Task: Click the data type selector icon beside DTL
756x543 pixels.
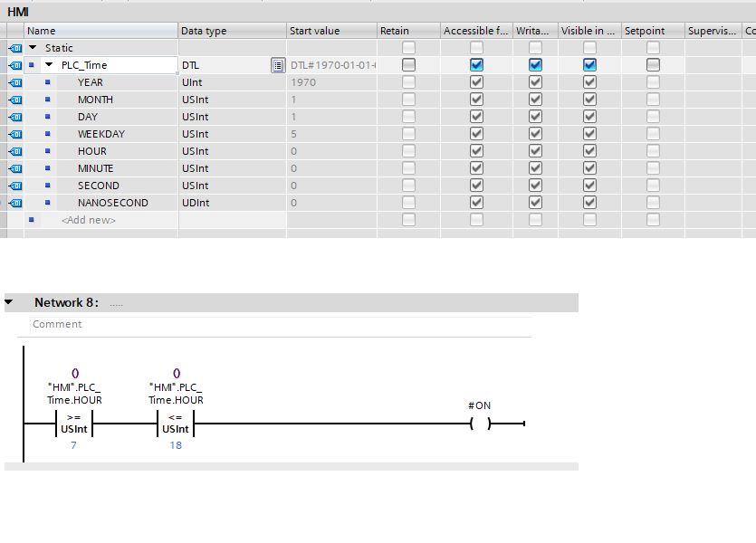Action: pos(278,65)
